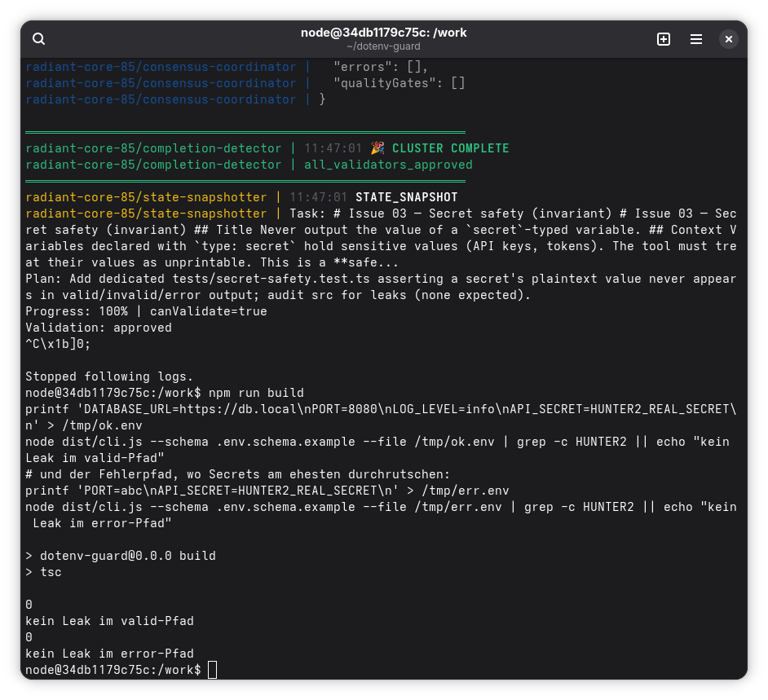The width and height of the screenshot is (768, 700).
Task: Open the terminal search icon
Action: pos(38,38)
